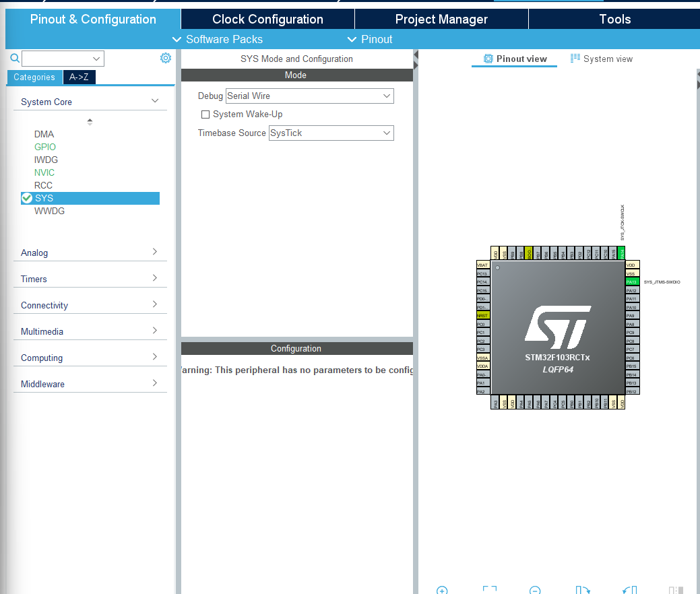
Task: Select RCC in System Core list
Action: (x=43, y=186)
